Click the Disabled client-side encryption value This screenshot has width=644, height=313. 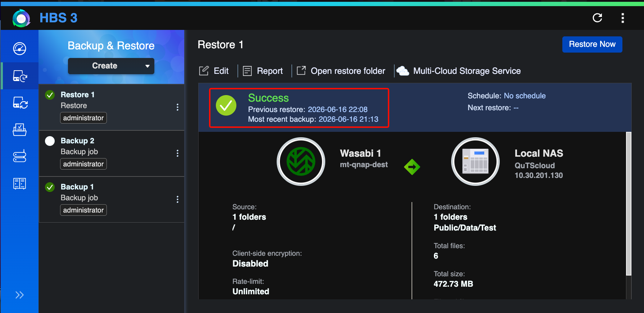point(250,264)
